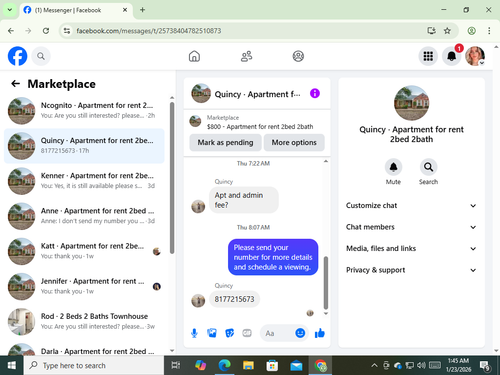The height and width of the screenshot is (375, 500).
Task: Open Ncognito apartment conversation
Action: coord(84,110)
